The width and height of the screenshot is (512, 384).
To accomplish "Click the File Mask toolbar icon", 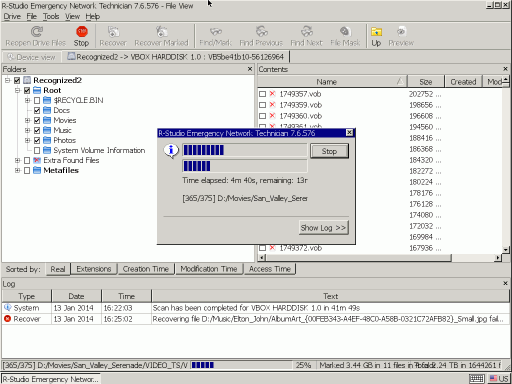I will click(345, 32).
